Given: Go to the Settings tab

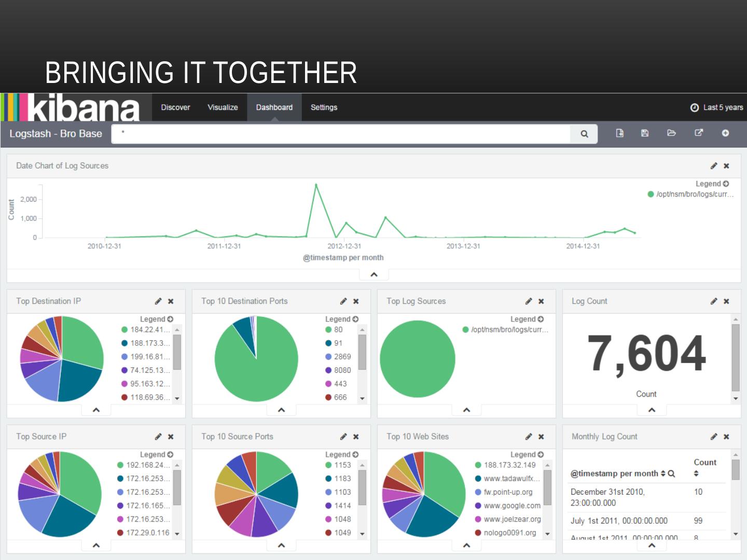Looking at the screenshot, I should (324, 107).
